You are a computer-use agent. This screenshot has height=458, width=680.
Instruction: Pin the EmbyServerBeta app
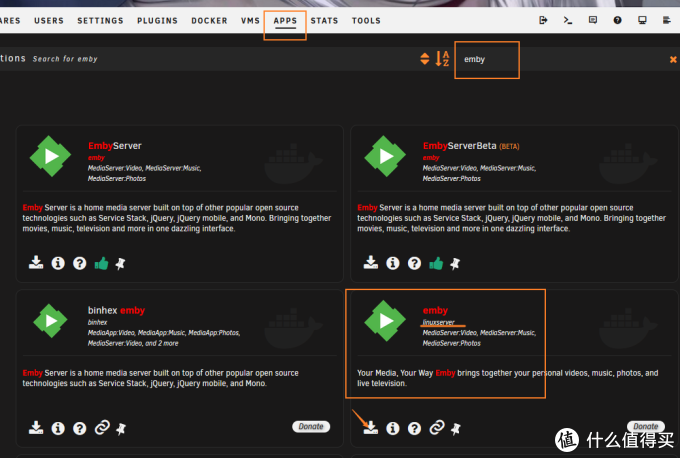455,263
